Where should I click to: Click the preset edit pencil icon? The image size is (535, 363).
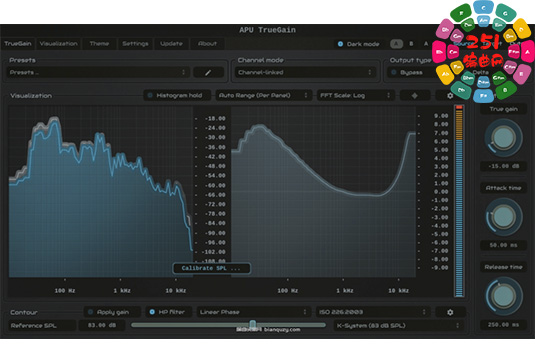[x=208, y=72]
